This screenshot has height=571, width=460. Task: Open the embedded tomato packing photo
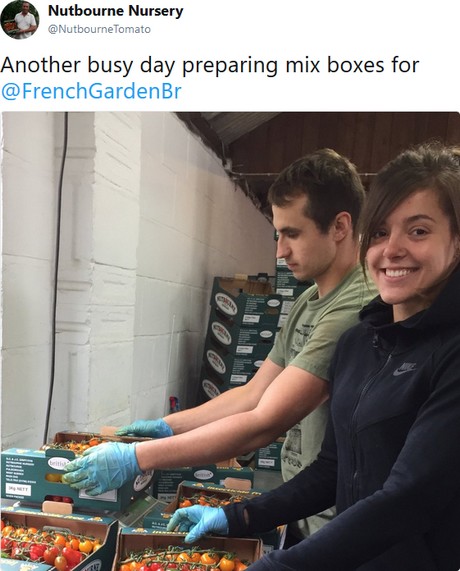pos(231,341)
